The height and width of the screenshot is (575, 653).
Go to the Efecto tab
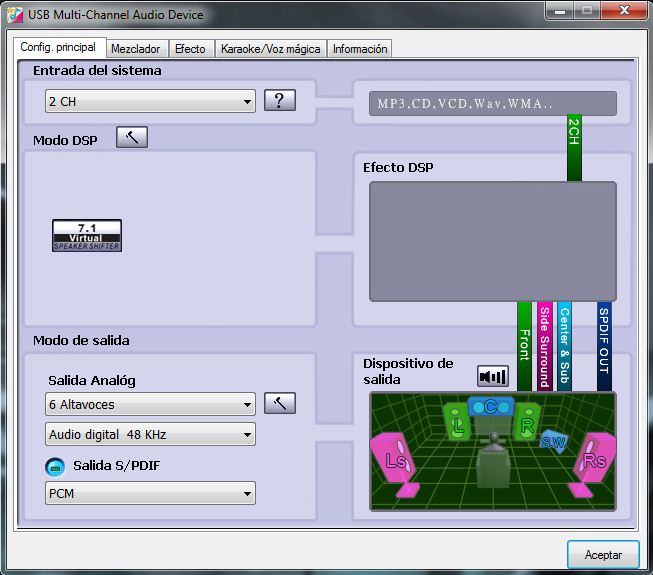tap(189, 49)
